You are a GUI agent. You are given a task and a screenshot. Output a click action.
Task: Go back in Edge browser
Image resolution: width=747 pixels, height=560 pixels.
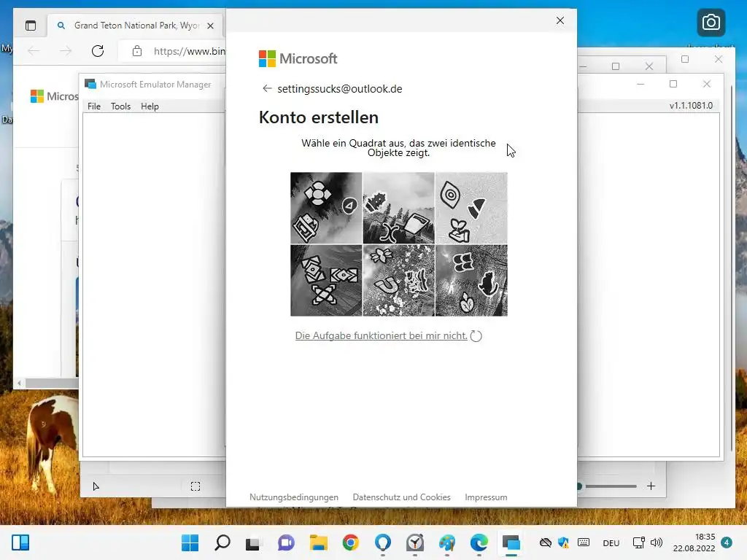tap(34, 51)
